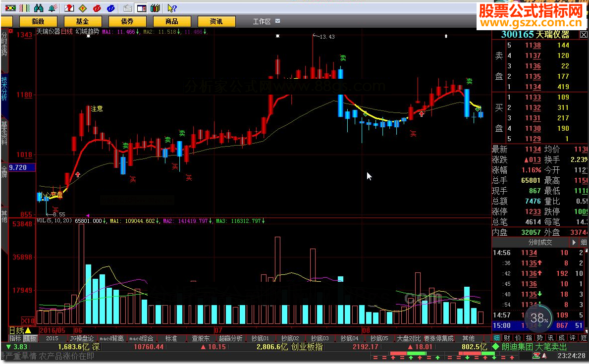The width and height of the screenshot is (589, 364).
Task: Select the 财 tab in the quote panel footer
Action: (507, 338)
